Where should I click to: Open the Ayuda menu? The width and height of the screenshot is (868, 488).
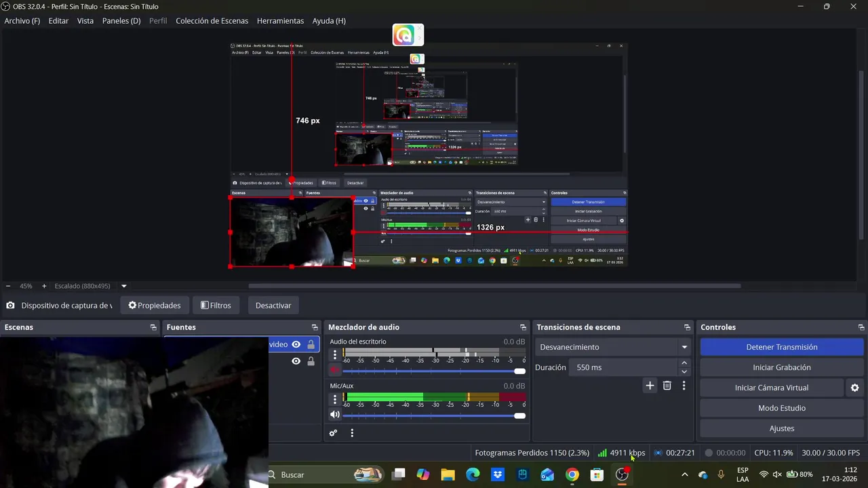329,21
